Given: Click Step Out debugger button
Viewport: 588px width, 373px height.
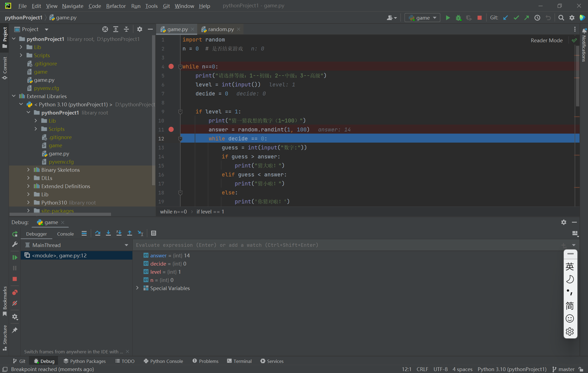Looking at the screenshot, I should click(x=130, y=233).
